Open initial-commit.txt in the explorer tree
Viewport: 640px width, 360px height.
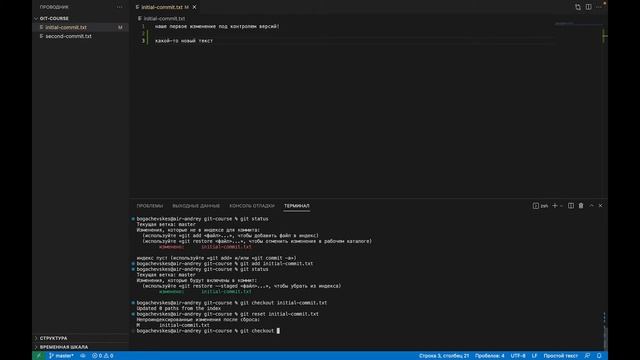(66, 27)
